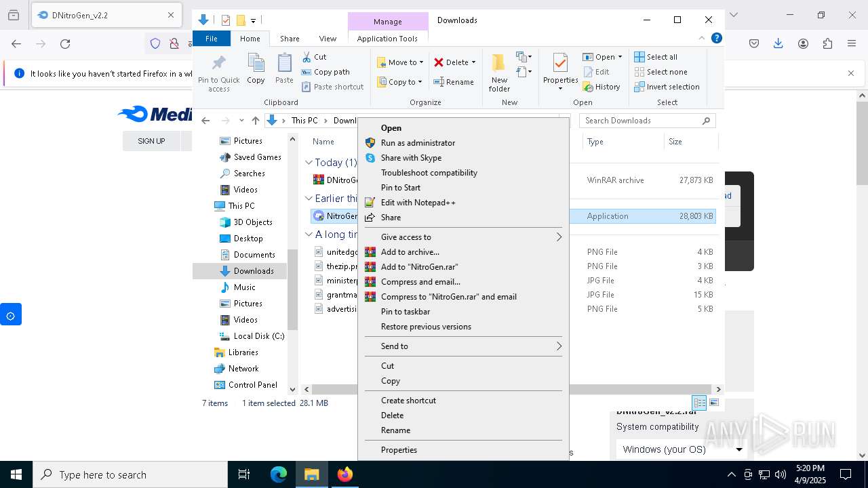This screenshot has height=488, width=868.
Task: Open the File ribbon tab
Action: [212, 39]
